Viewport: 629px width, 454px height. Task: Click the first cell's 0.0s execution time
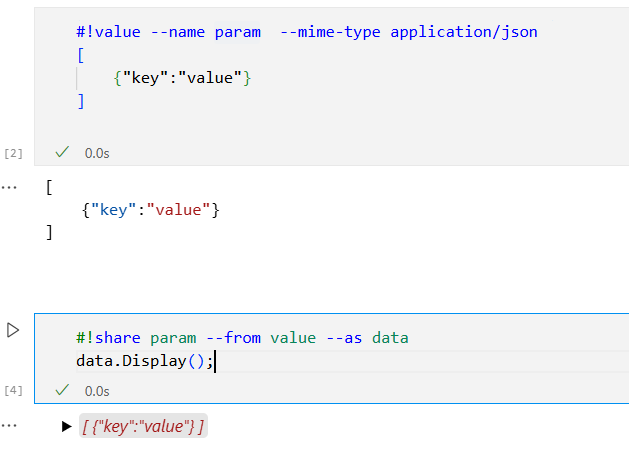[x=97, y=153]
